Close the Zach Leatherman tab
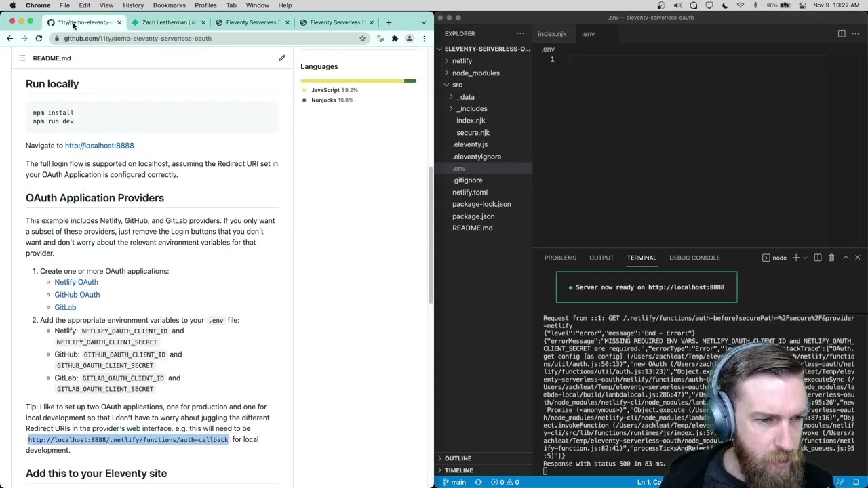This screenshot has height=488, width=868. pos(203,22)
